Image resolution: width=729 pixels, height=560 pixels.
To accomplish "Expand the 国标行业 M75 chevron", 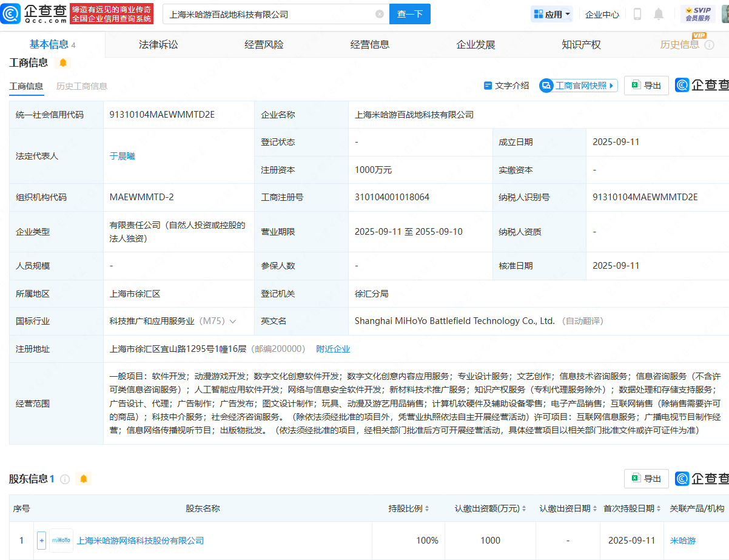I will pos(233,321).
